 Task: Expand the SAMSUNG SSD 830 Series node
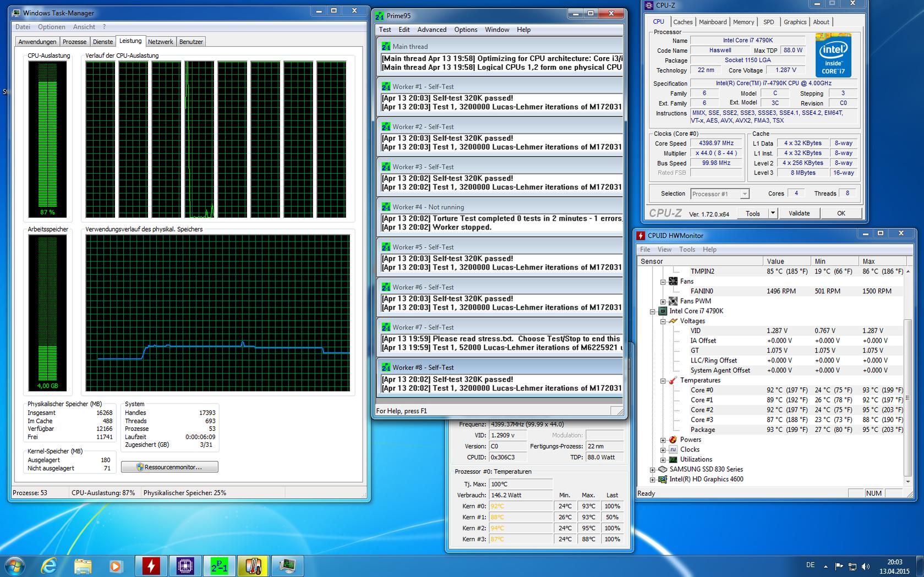click(653, 470)
